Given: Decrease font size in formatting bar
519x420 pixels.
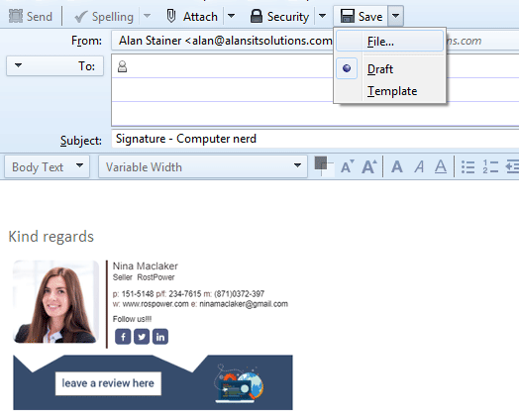Looking at the screenshot, I should pos(348,166).
